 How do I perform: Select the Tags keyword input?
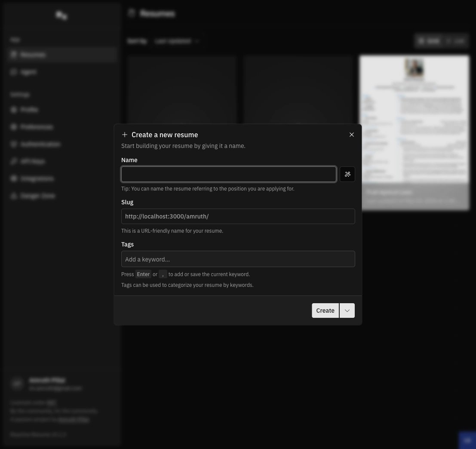238,259
